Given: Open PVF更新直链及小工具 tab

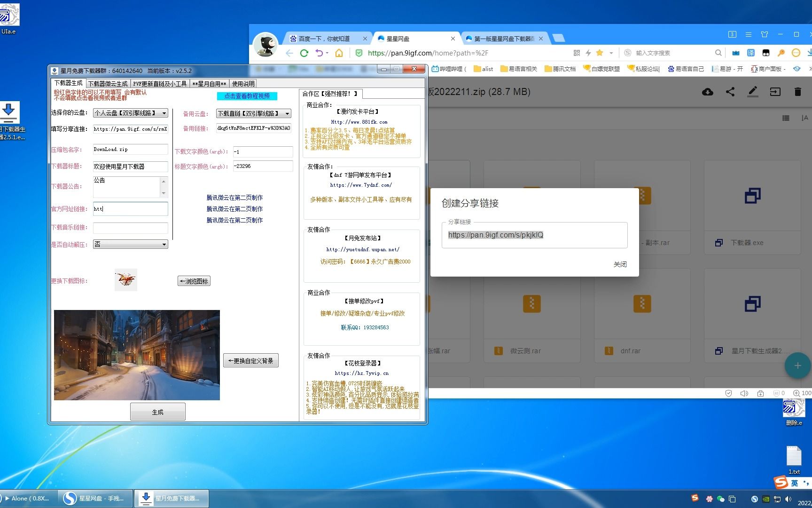Looking at the screenshot, I should tap(160, 84).
